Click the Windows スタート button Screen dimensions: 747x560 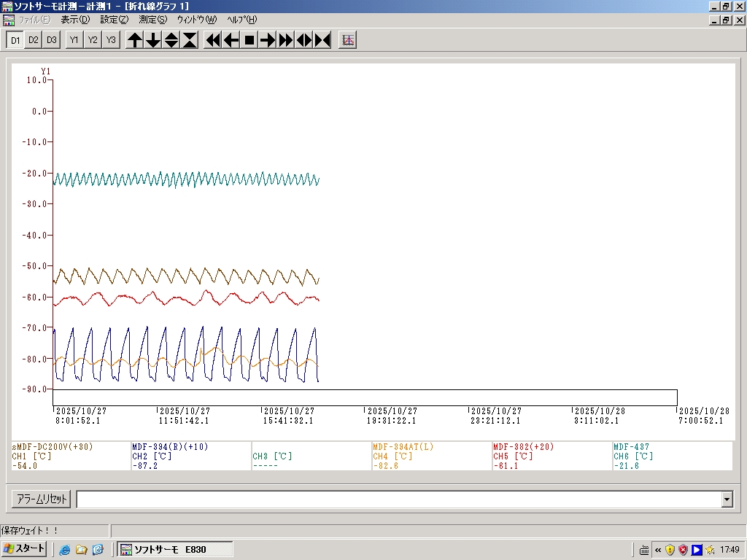click(25, 549)
